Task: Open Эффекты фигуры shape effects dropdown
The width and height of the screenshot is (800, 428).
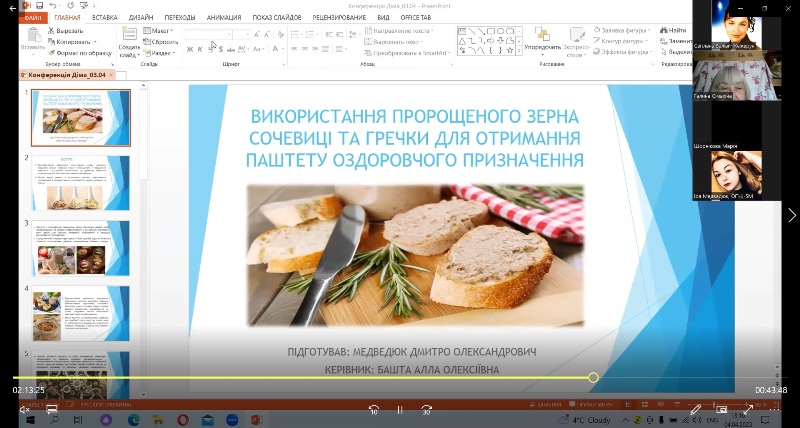Action: coord(622,52)
